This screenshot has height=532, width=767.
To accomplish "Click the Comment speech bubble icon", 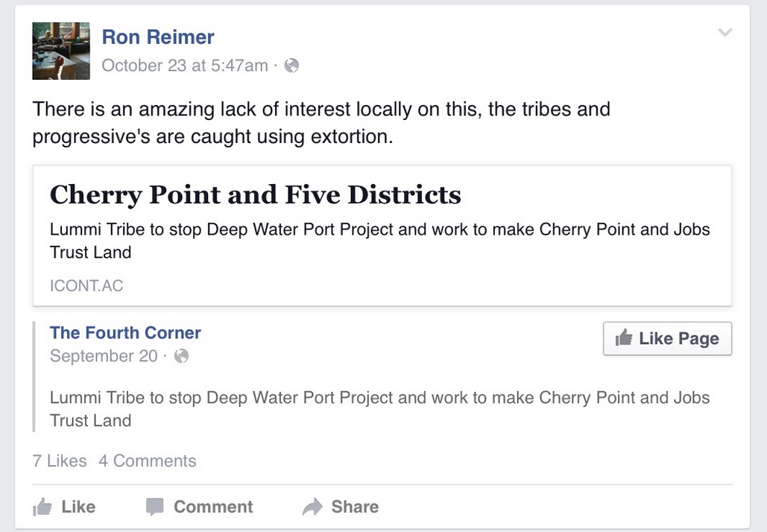I will click(155, 507).
